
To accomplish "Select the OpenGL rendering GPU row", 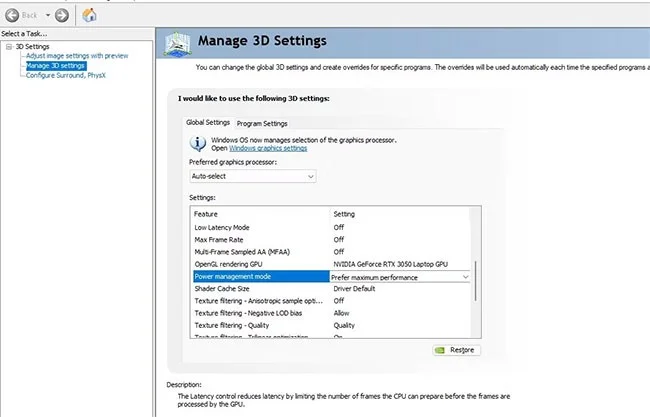I will [260, 264].
